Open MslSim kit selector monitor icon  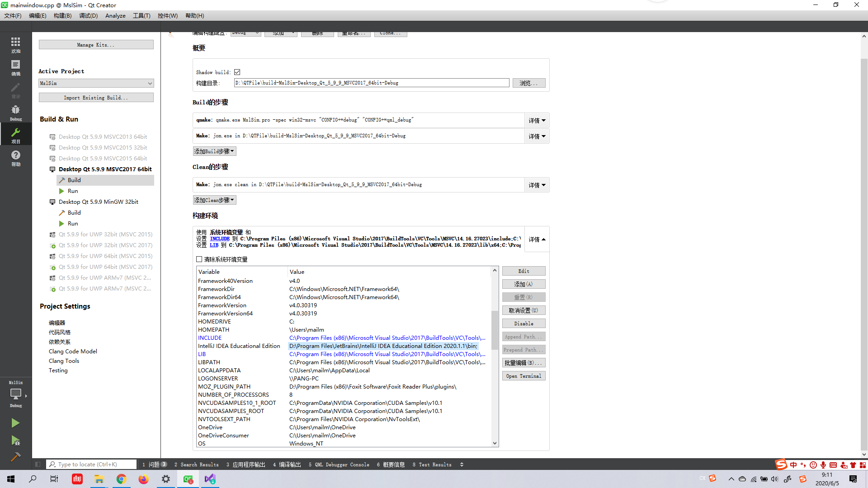tap(15, 394)
